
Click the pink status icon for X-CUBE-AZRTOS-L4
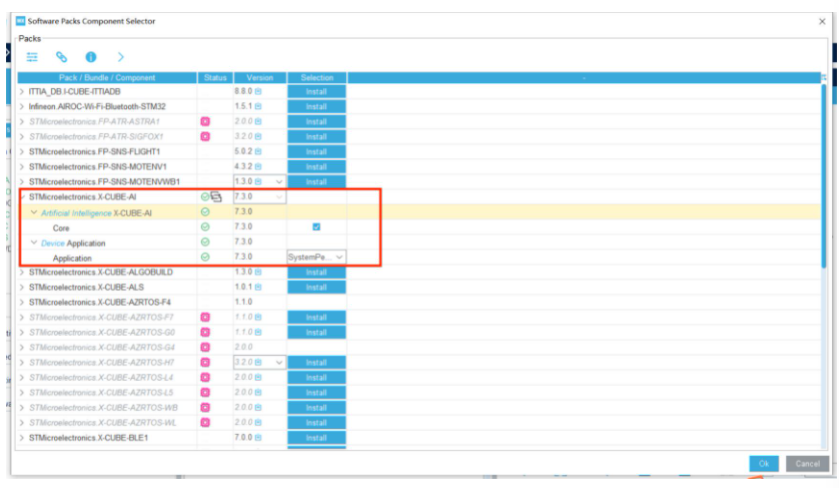pyautogui.click(x=205, y=377)
